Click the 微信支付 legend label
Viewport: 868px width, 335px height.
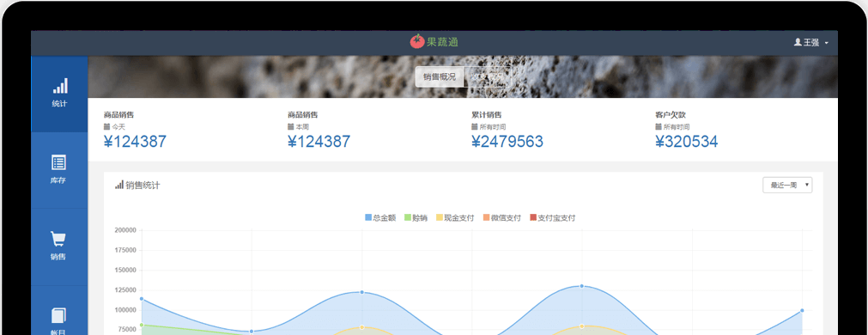(506, 218)
